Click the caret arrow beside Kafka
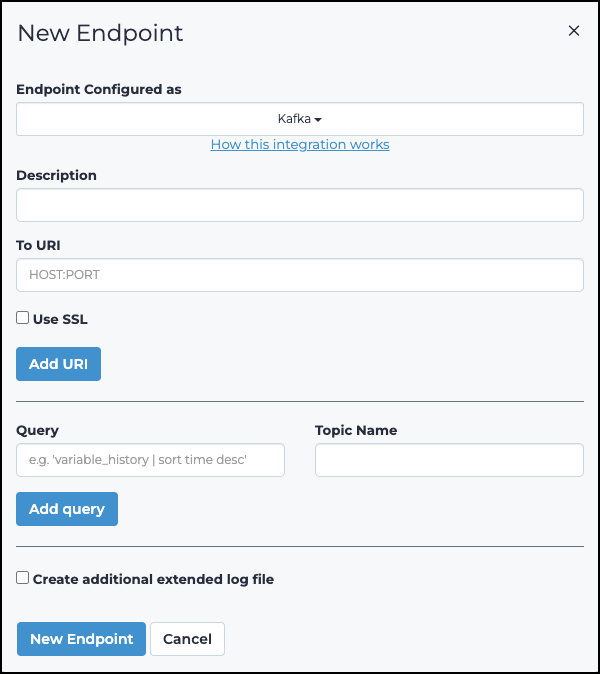 tap(318, 120)
